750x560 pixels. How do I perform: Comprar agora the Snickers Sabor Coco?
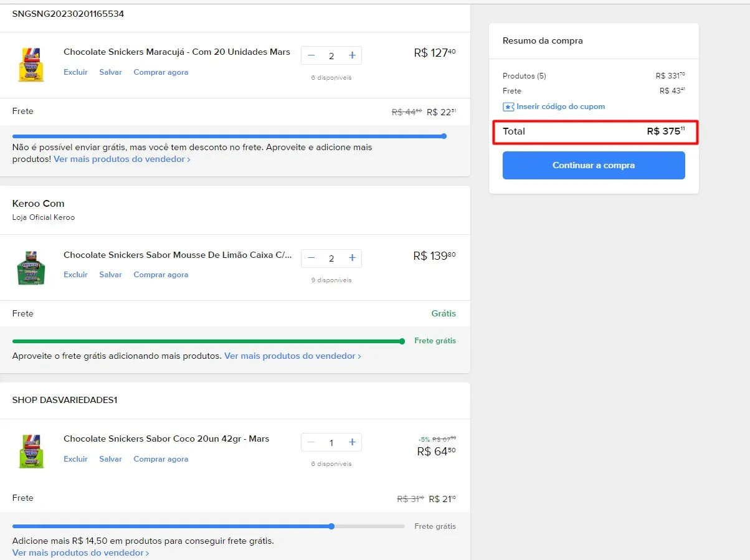pos(161,459)
